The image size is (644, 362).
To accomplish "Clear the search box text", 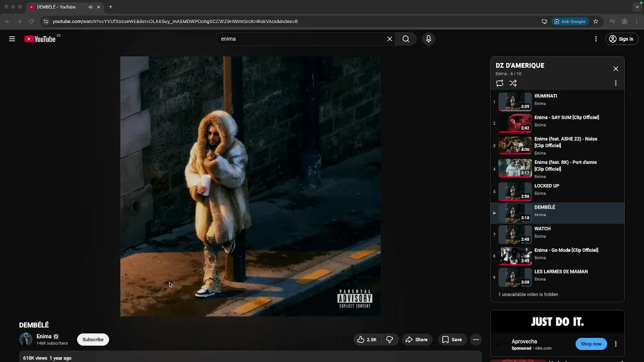I will (389, 39).
